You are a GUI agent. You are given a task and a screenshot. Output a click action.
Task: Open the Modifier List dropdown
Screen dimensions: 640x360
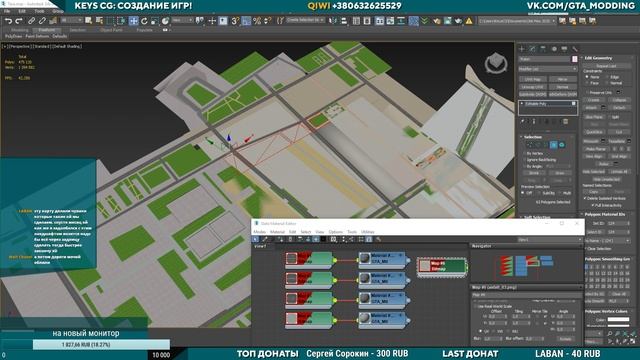coord(547,69)
